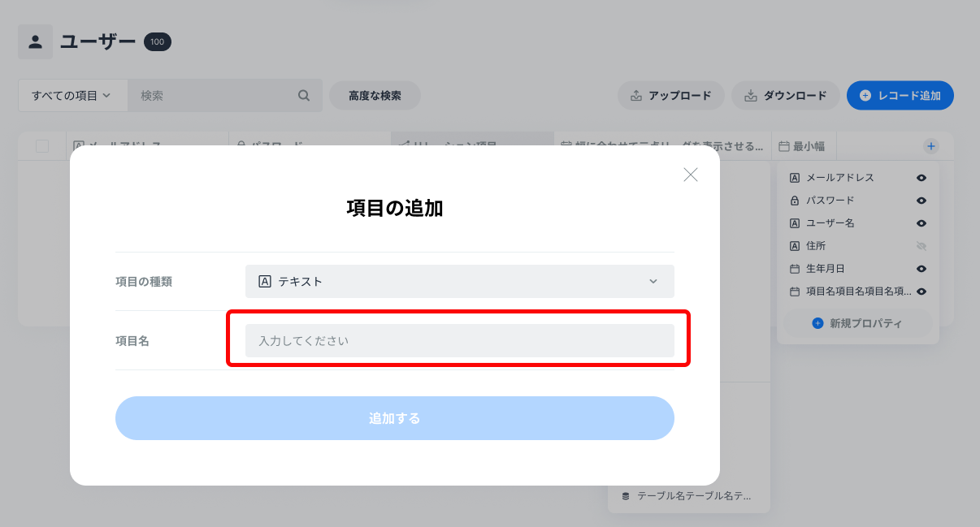Viewport: 980px width, 527px height.
Task: Click the レコード追加 button
Action: (x=900, y=95)
